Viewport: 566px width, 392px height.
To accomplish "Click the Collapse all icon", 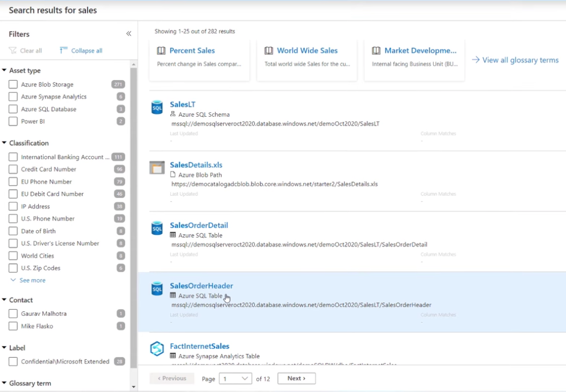I will click(x=64, y=50).
